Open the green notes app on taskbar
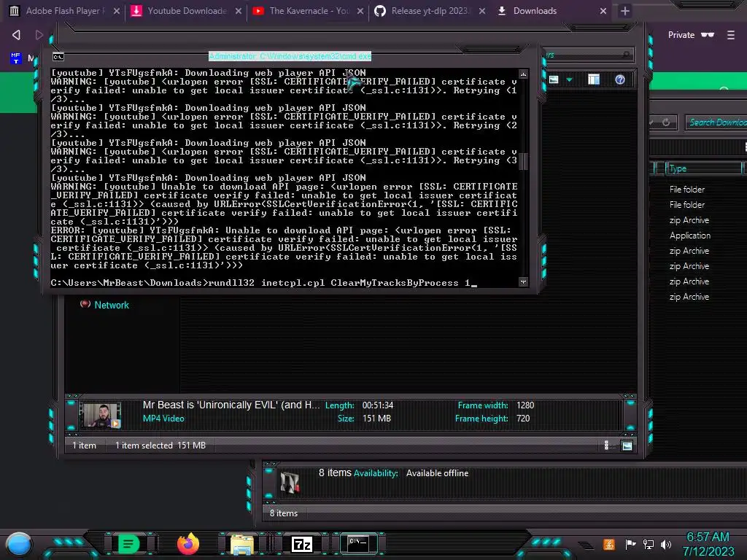The height and width of the screenshot is (560, 747). pyautogui.click(x=128, y=544)
